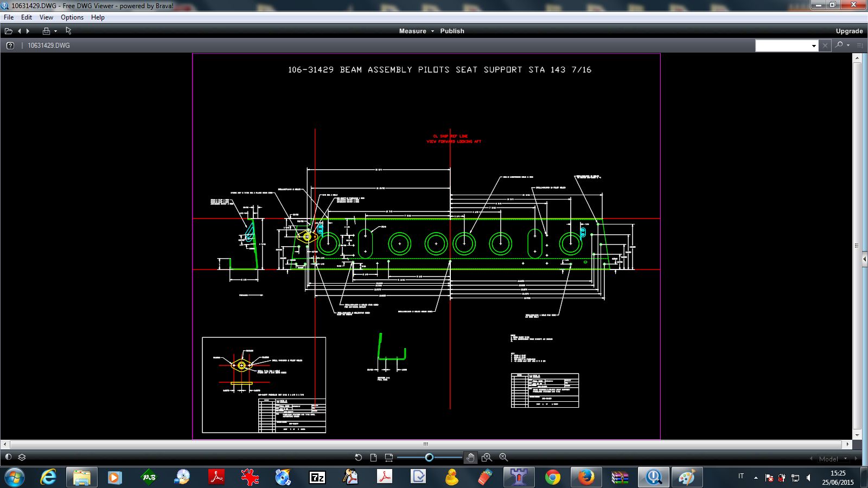Click the Upgrade link
This screenshot has width=868, height=488.
click(849, 31)
